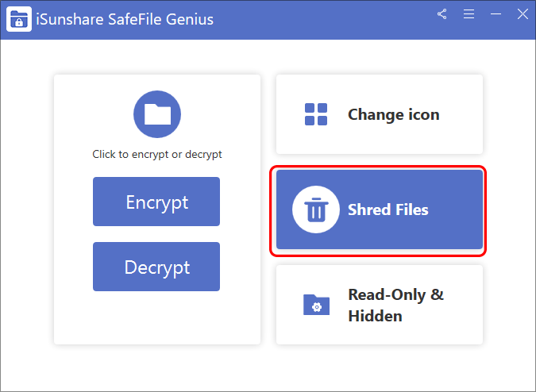Screen dimensions: 536x392
Task: Select the "Change icon" text label
Action: tap(393, 114)
